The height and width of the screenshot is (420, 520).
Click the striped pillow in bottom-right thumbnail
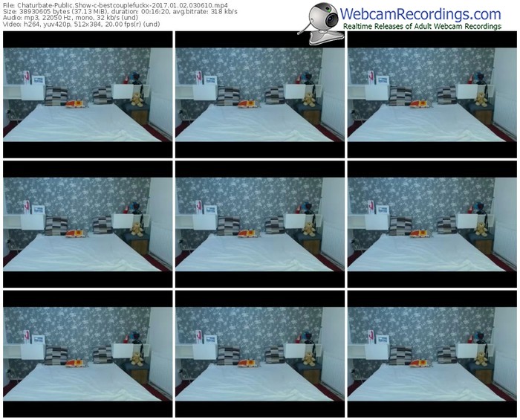401,355
